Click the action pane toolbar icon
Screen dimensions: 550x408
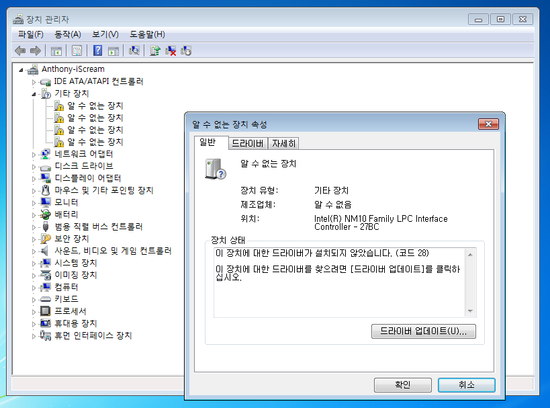click(x=113, y=51)
